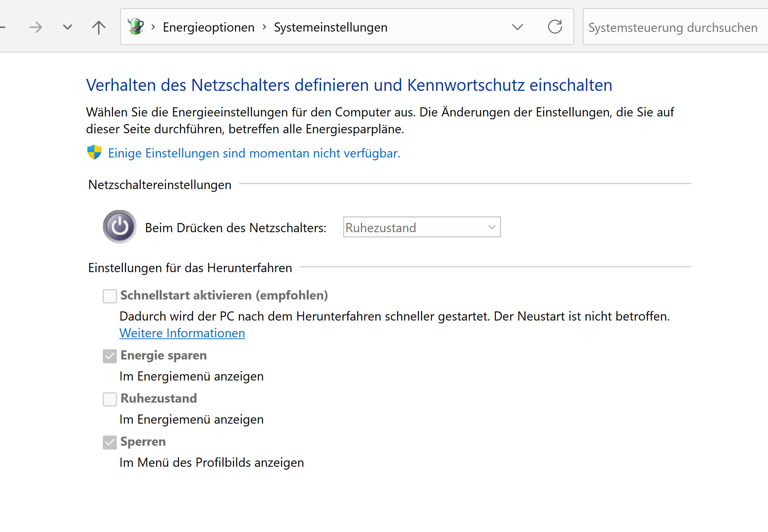Click the chevron after Energieoptionen breadcrumb

coord(265,27)
